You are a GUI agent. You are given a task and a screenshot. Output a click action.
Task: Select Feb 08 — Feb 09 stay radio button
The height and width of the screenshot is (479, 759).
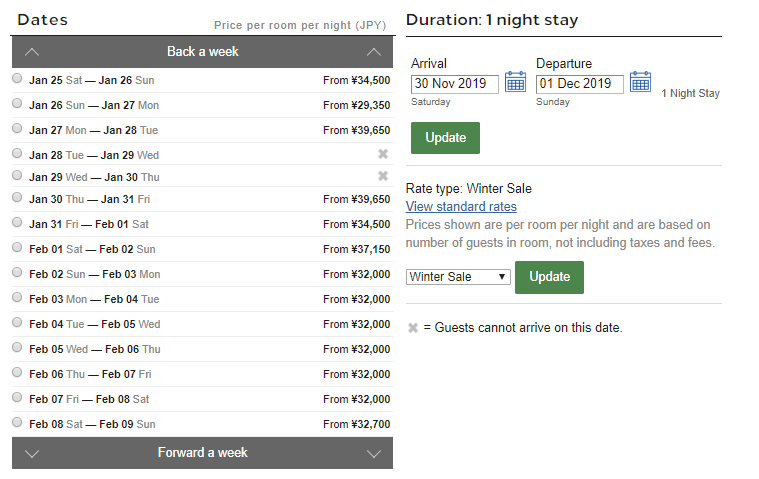(x=18, y=422)
